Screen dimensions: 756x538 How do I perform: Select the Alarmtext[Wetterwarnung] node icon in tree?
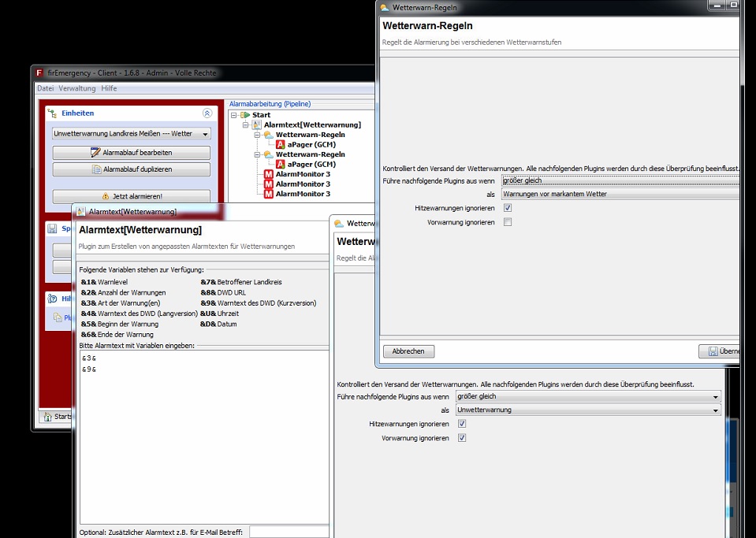tap(257, 125)
